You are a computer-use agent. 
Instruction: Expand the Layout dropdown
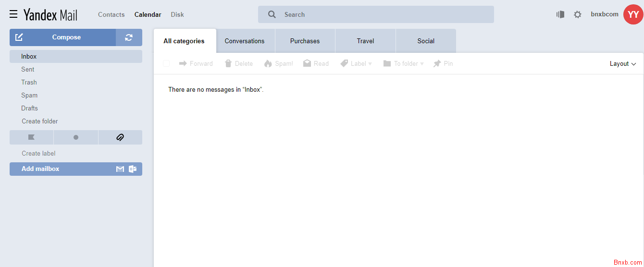click(x=623, y=64)
